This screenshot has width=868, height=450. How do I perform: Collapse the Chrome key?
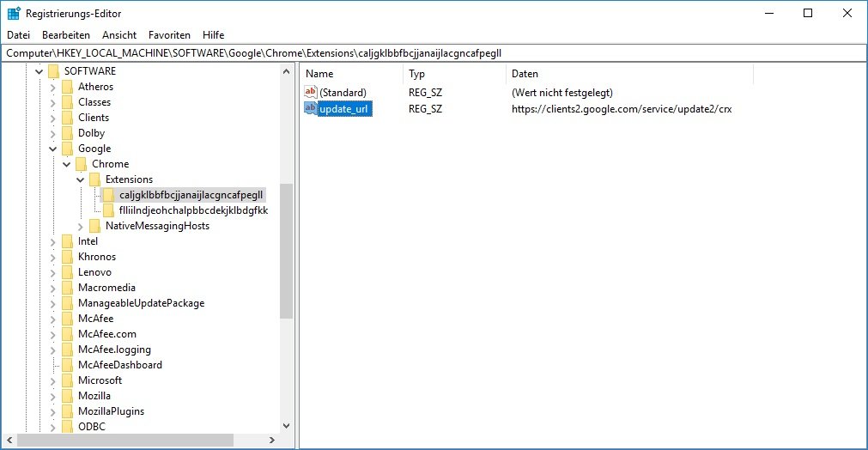pyautogui.click(x=66, y=164)
